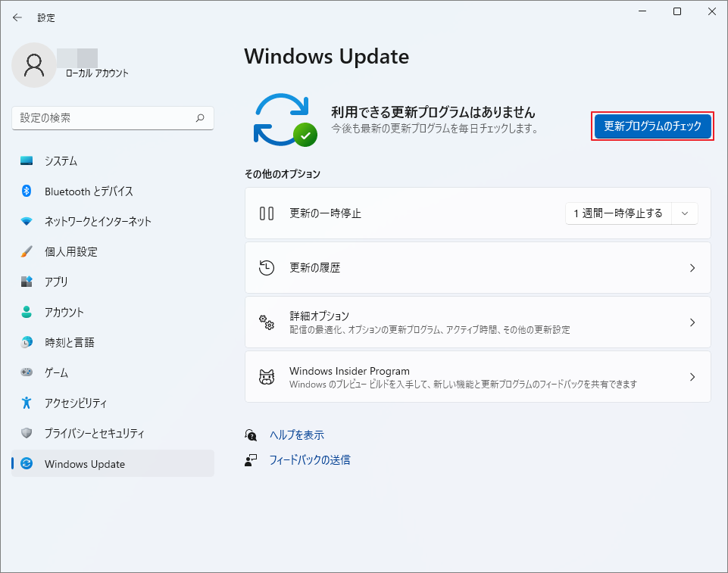
Task: Click the feedback person icon
Action: coord(251,459)
